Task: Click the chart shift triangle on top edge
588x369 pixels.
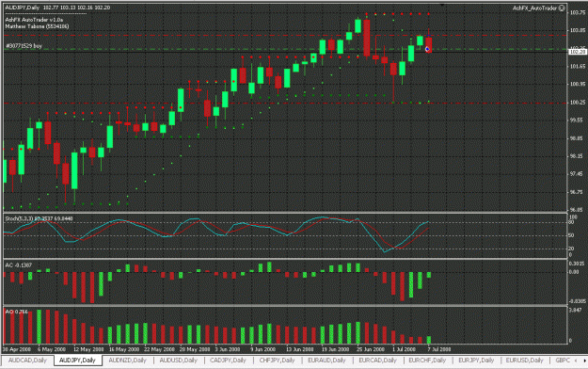Action: coord(442,5)
